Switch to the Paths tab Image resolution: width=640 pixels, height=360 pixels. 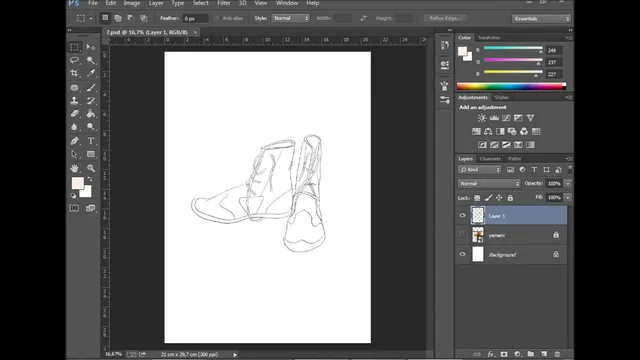pyautogui.click(x=514, y=159)
